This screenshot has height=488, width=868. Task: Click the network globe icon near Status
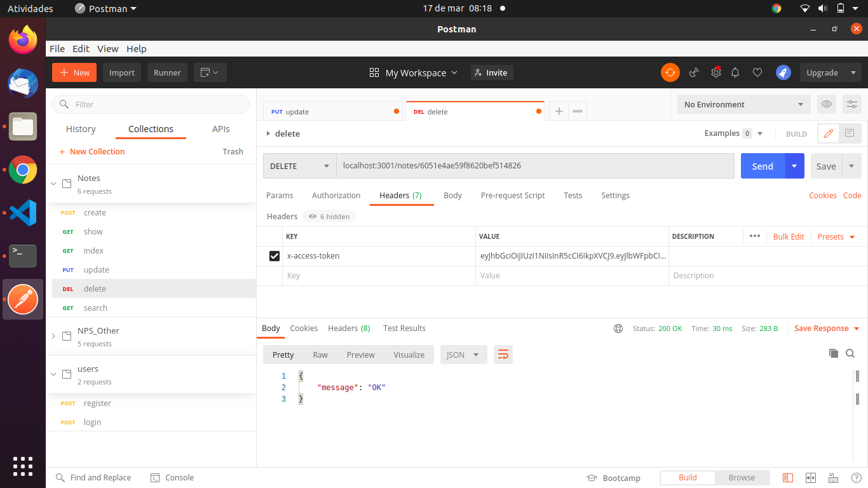(618, 329)
